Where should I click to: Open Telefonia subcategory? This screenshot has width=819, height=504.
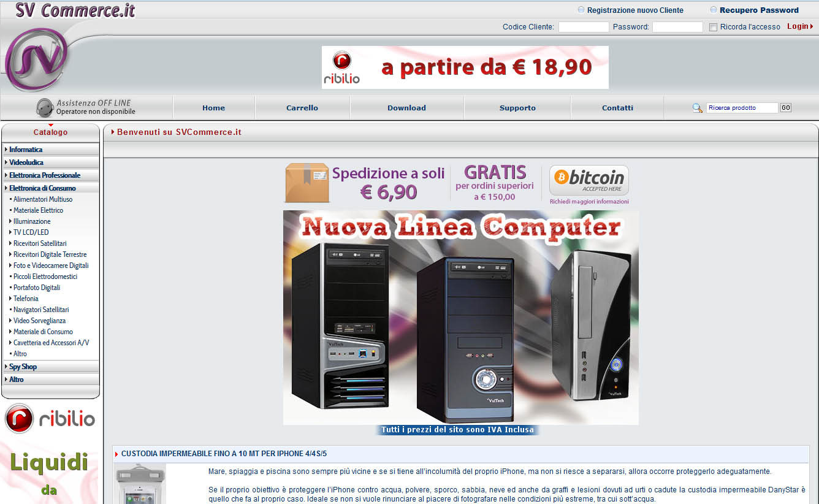click(x=26, y=299)
